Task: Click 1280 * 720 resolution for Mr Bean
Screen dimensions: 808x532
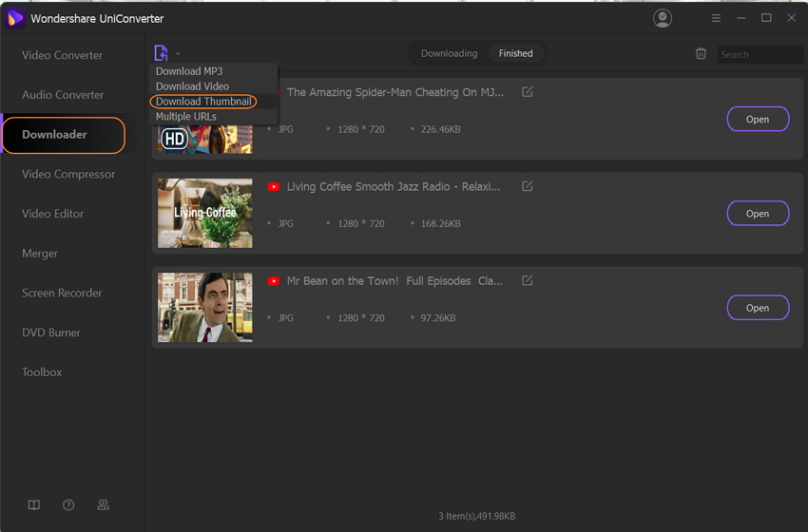Action: (361, 317)
